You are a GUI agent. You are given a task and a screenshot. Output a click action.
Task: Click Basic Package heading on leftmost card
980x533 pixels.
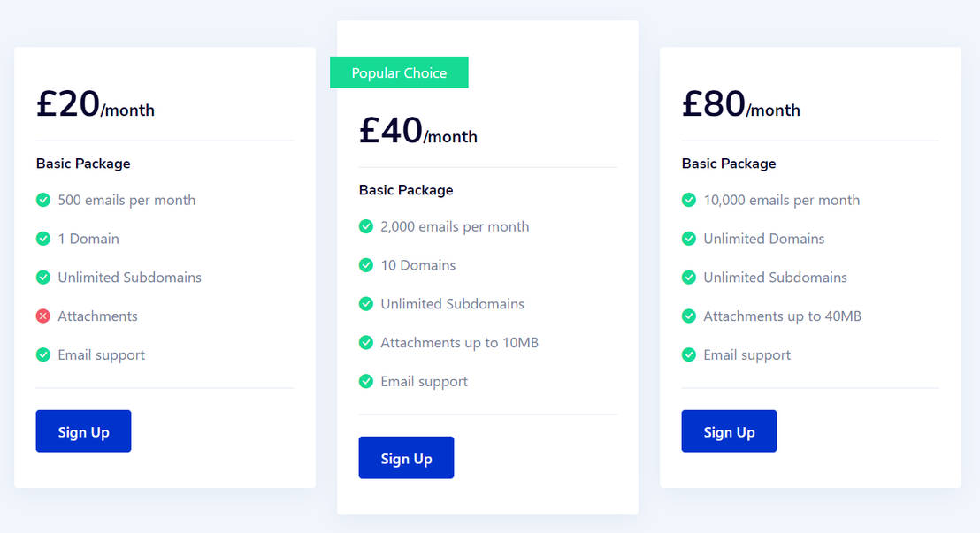[82, 164]
